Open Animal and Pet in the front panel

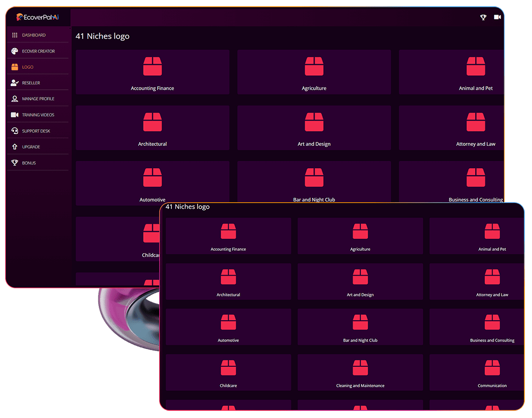477,236
